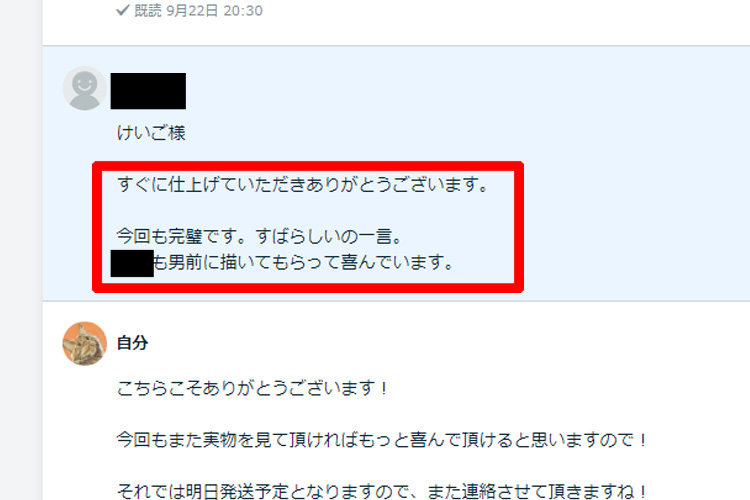The height and width of the screenshot is (500, 750).
Task: Open the gray default user avatar
Action: 85,89
